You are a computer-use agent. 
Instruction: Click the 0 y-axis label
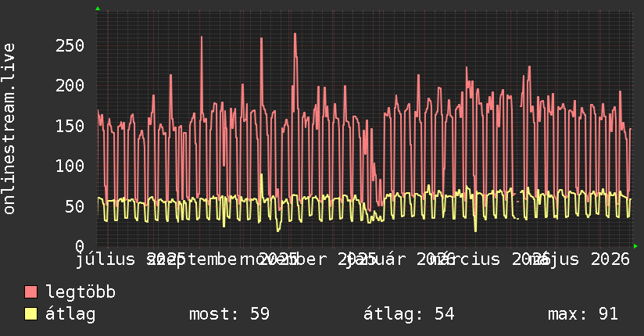[x=80, y=246]
